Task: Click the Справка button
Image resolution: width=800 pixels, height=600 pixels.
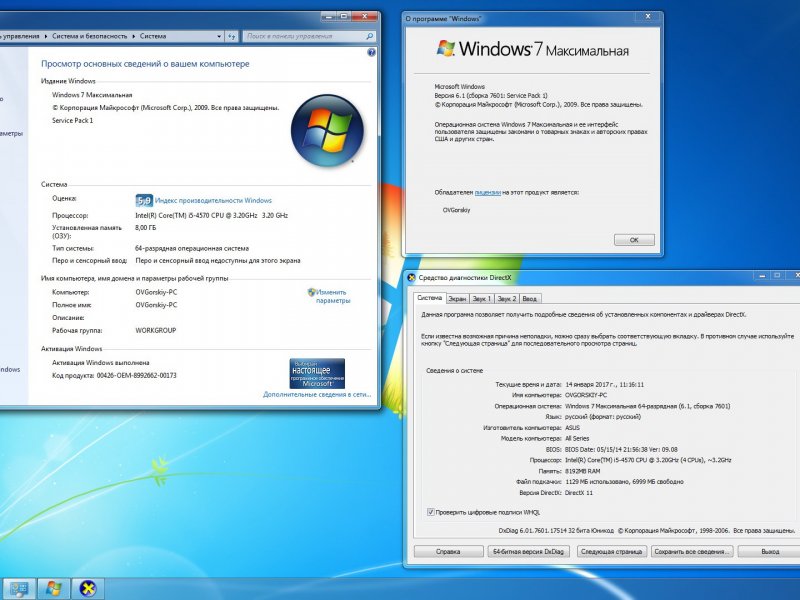Action: [x=448, y=552]
